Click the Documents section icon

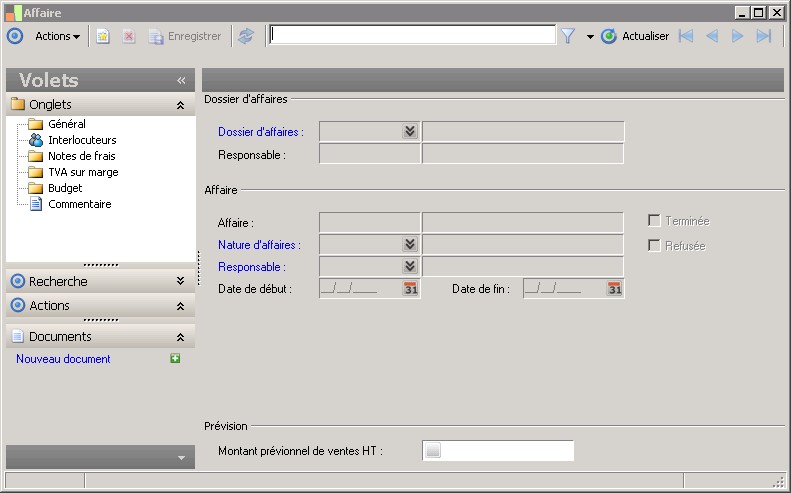(18, 336)
